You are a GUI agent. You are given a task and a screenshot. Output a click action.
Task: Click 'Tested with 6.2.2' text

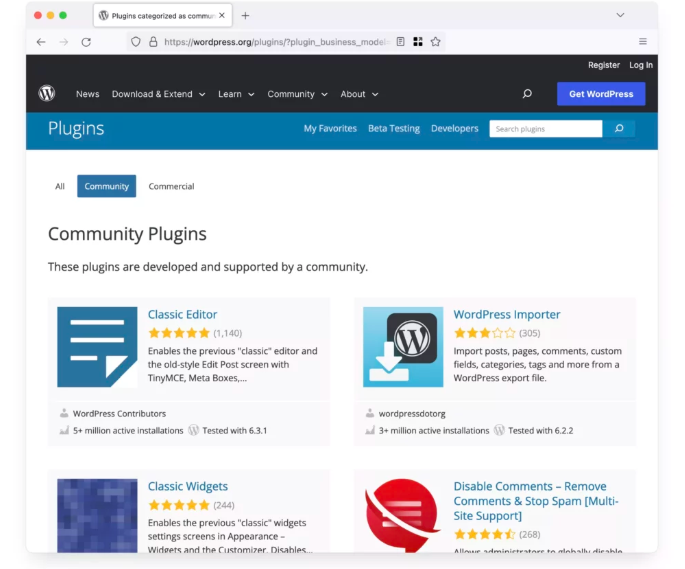pyautogui.click(x=540, y=430)
